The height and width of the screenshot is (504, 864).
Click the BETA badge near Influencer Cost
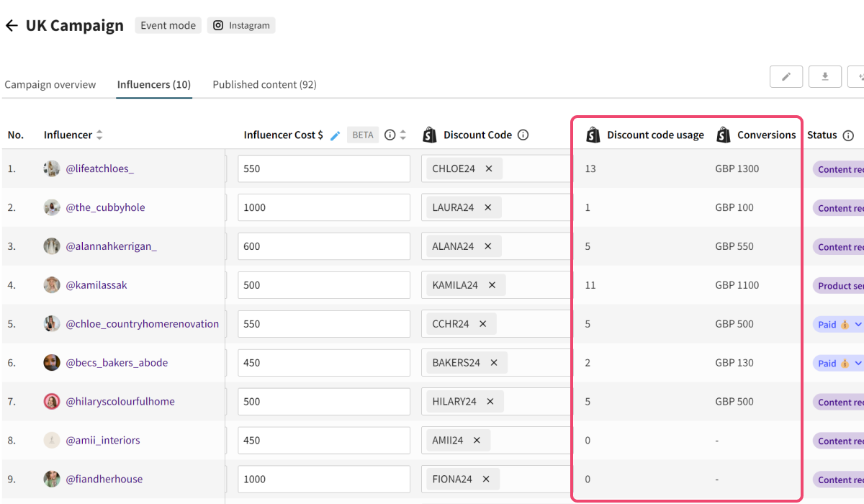click(362, 135)
